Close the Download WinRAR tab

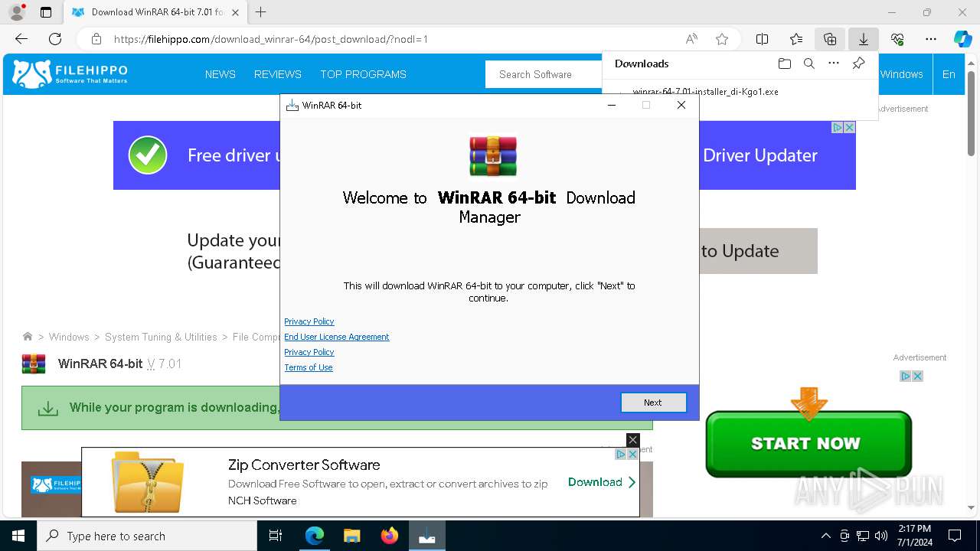(x=236, y=12)
